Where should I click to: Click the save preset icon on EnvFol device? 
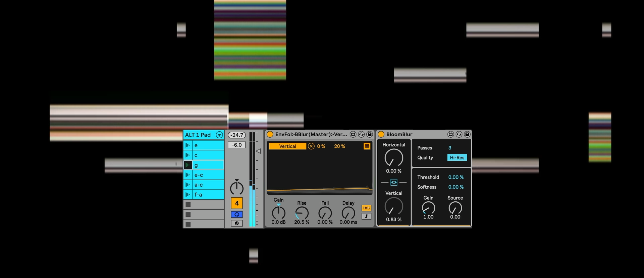click(369, 134)
